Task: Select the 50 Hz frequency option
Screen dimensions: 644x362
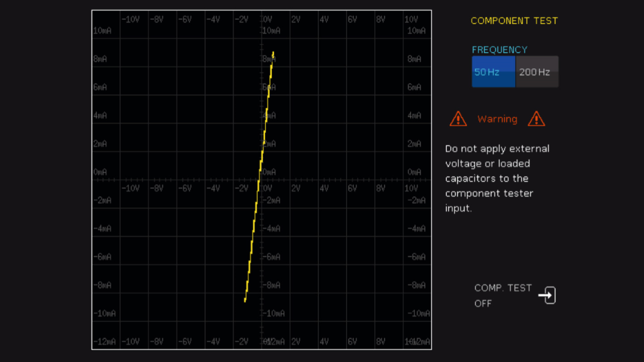Action: (493, 72)
